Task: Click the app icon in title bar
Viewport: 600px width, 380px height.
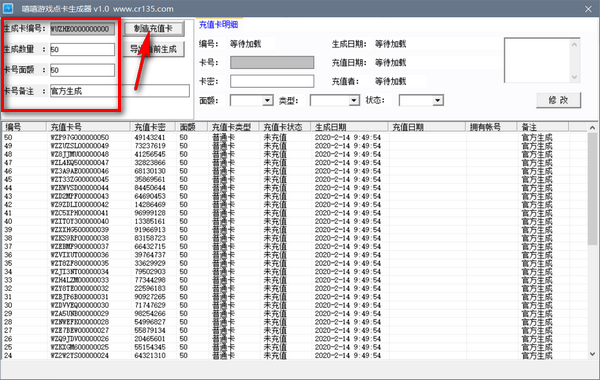Action: [8, 8]
